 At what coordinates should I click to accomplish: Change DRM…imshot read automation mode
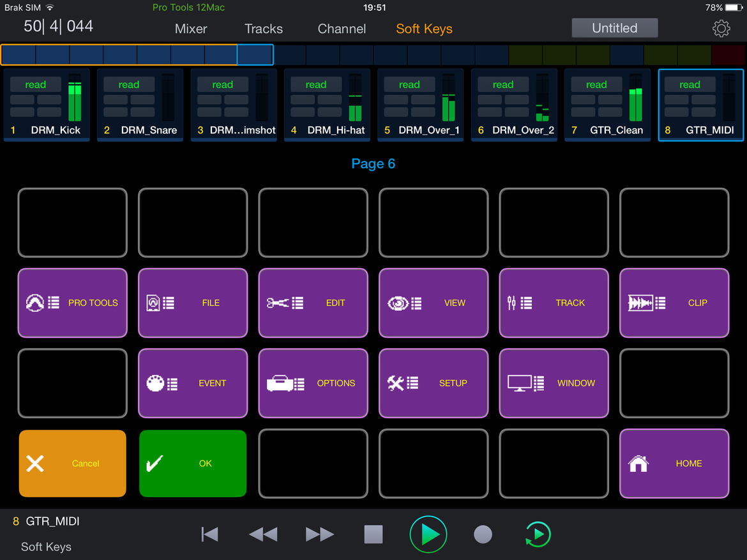(222, 84)
